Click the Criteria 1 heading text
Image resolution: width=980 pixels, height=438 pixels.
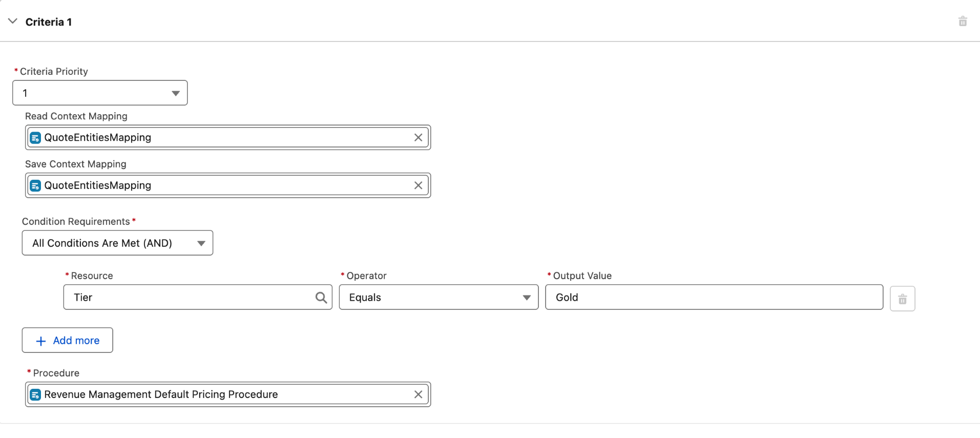click(x=49, y=22)
